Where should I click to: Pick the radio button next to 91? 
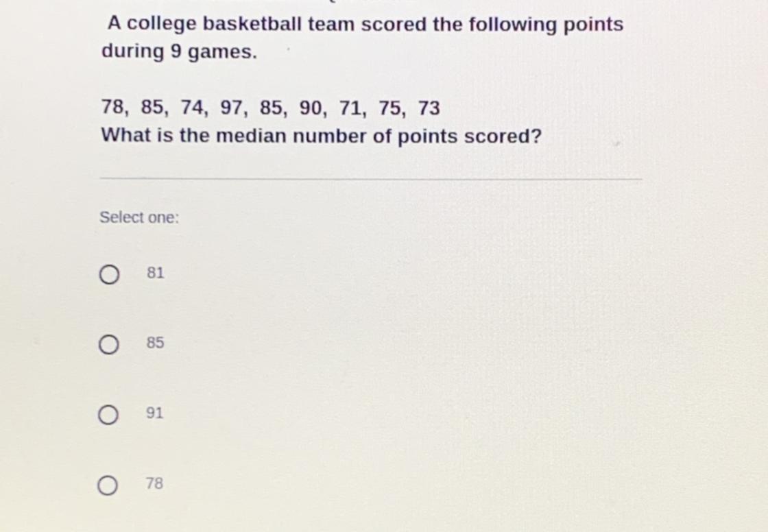click(108, 415)
